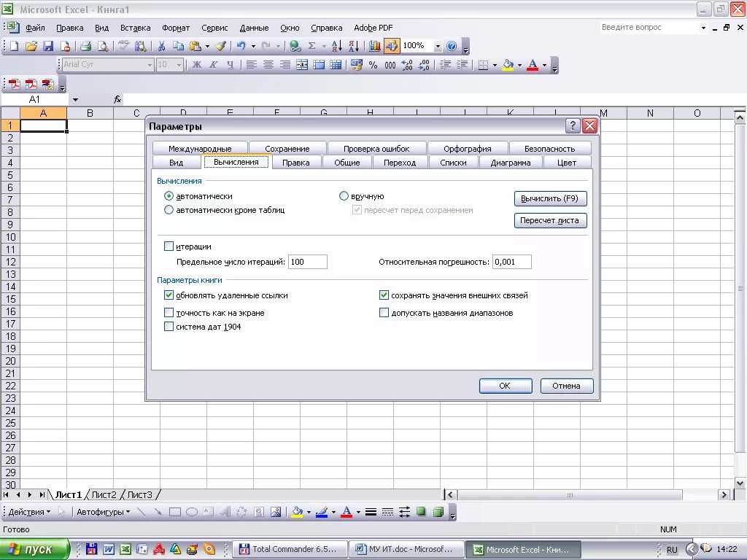Expand the Name Box dropdown arrow

[x=75, y=99]
